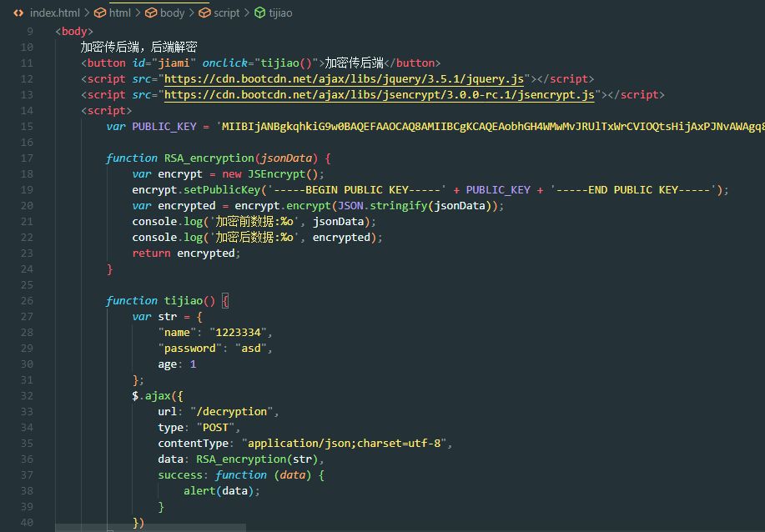Click the 加密传后端，后端解密 text on line 10

(x=138, y=48)
